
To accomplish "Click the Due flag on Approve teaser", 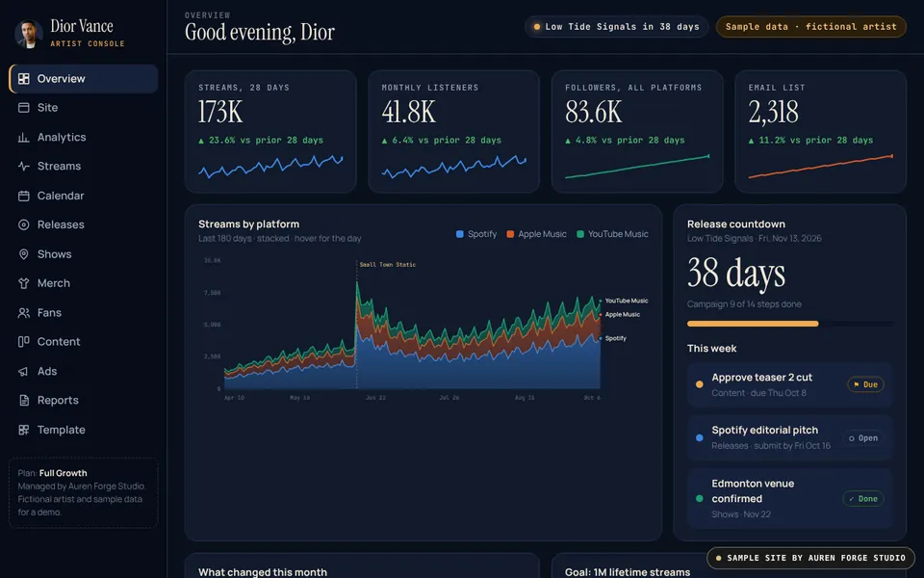I will pos(865,384).
